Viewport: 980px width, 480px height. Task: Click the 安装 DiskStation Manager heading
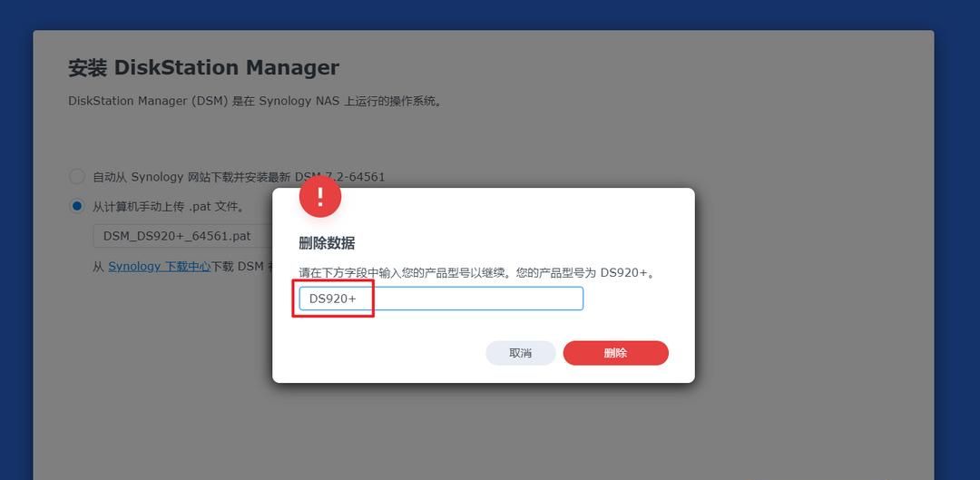click(204, 67)
